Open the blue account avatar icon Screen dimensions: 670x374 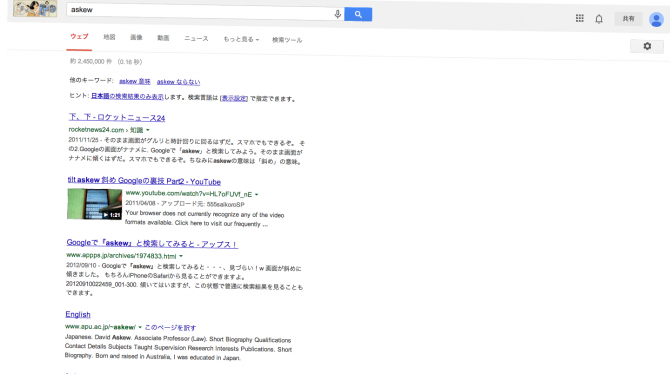[x=656, y=19]
